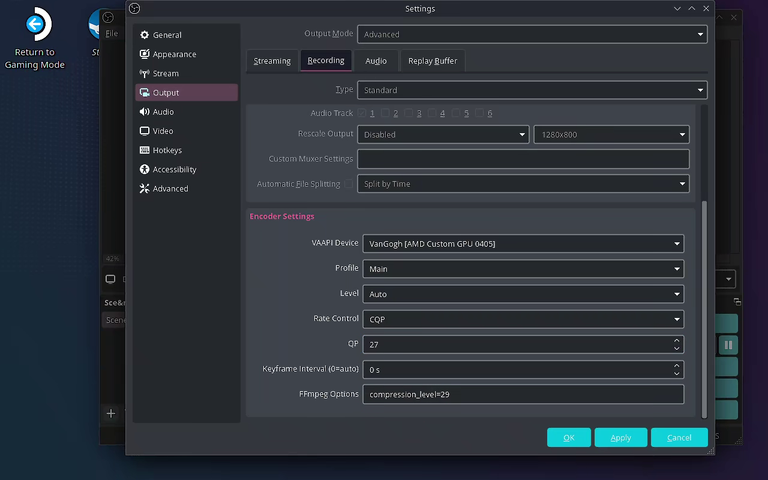Switch to the Replay Buffer tab

[x=432, y=61]
